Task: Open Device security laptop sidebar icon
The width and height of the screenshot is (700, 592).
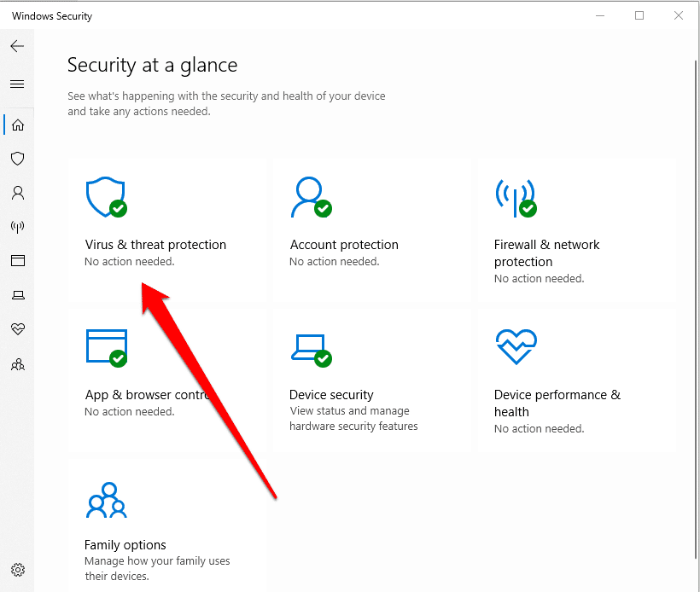Action: pyautogui.click(x=17, y=295)
